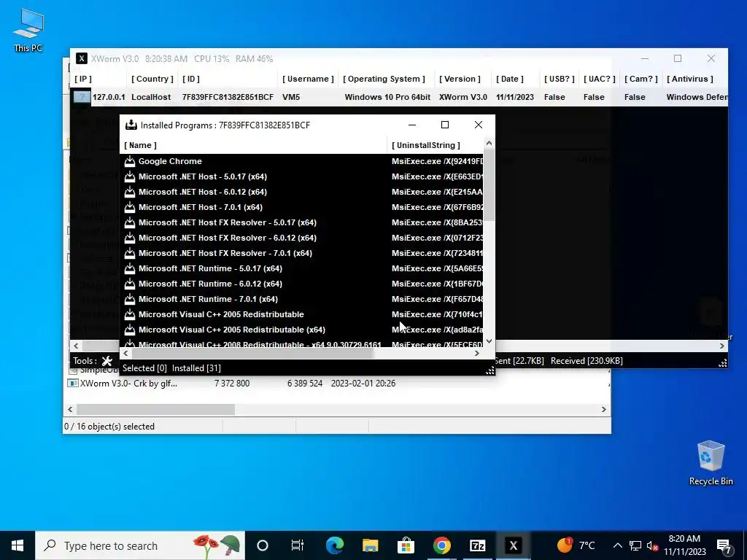Screen dimensions: 747x560
Task: Click the muted volume tray icon
Action: pos(652,545)
